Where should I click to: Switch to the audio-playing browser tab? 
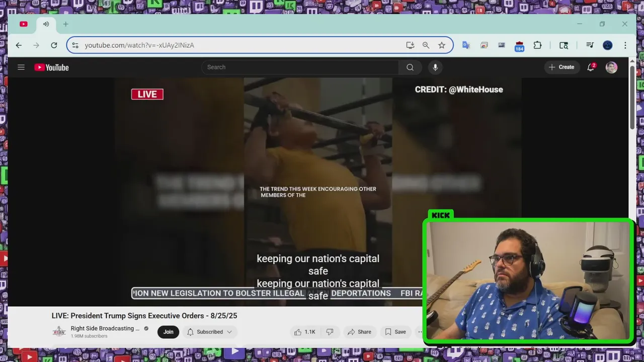(46, 24)
